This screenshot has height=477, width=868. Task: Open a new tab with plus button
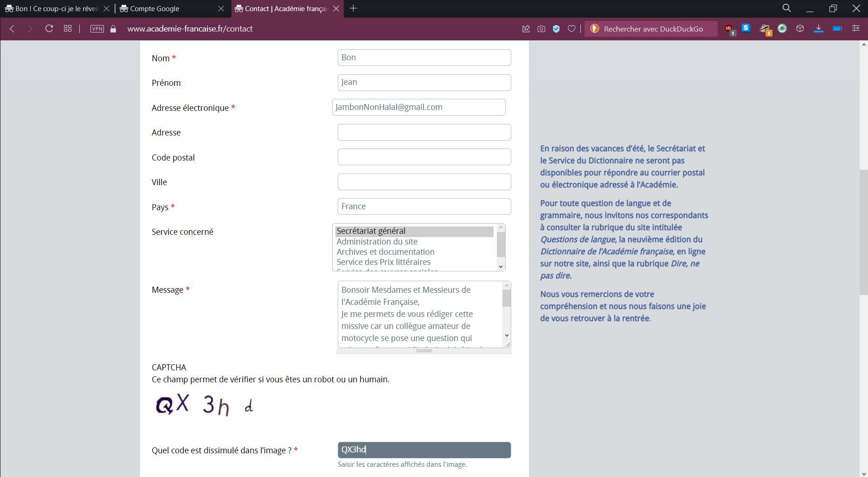(353, 8)
